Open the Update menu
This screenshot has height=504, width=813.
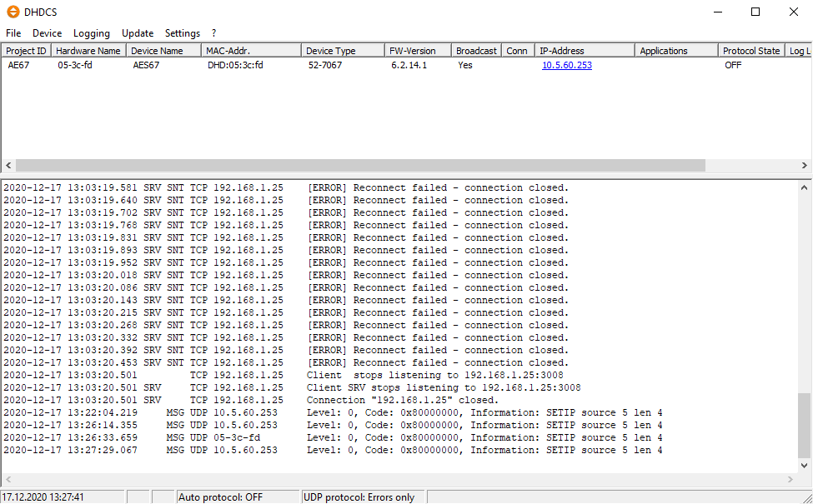click(138, 33)
